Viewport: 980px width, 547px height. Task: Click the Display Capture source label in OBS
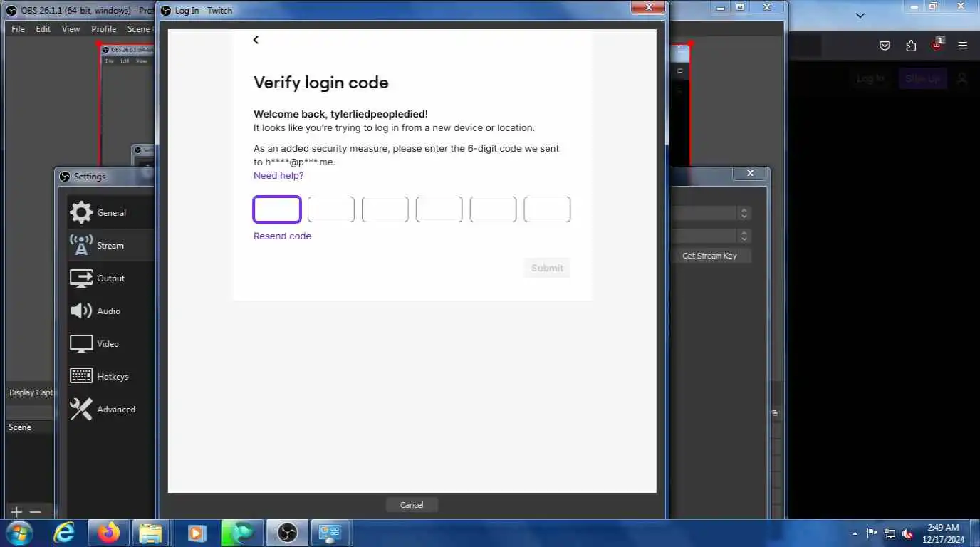[x=31, y=392]
